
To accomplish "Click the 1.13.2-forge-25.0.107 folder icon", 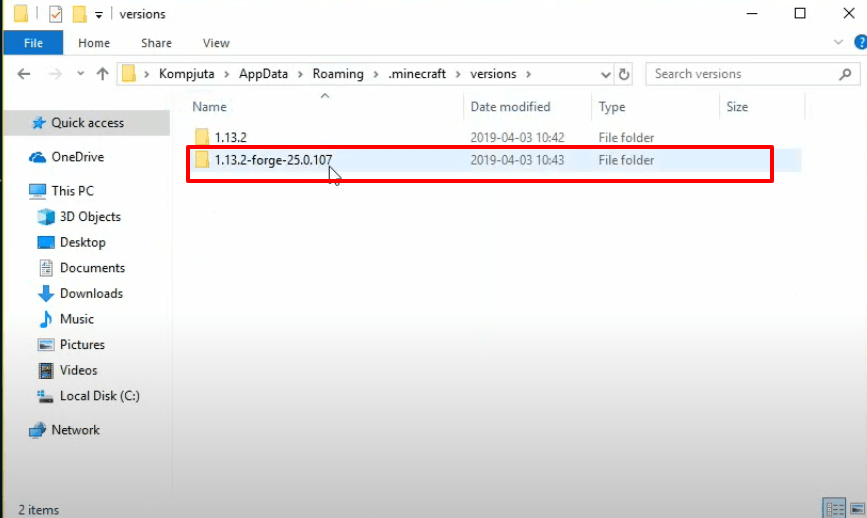I will (202, 160).
